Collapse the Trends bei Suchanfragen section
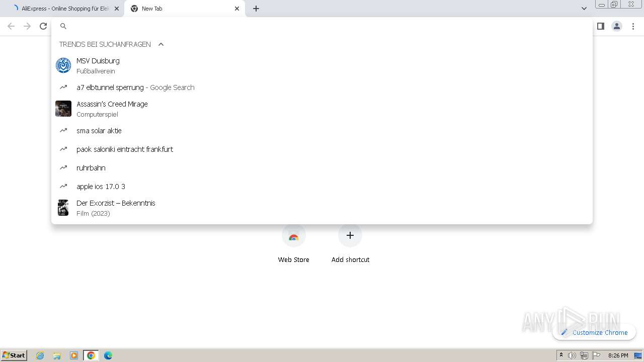This screenshot has height=362, width=644. point(161,44)
